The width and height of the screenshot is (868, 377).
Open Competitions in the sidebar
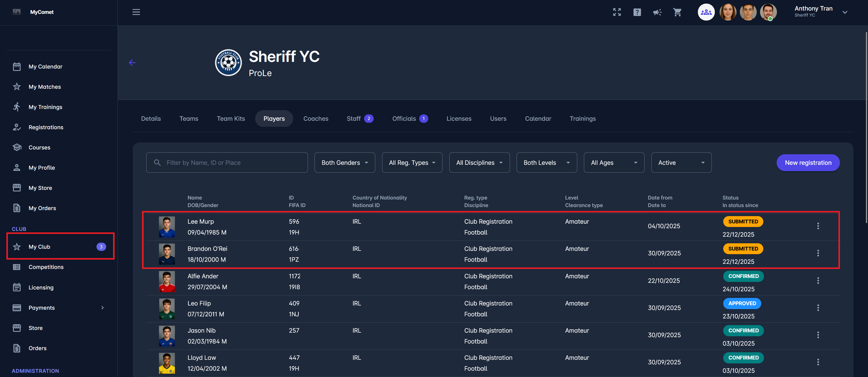(x=46, y=267)
